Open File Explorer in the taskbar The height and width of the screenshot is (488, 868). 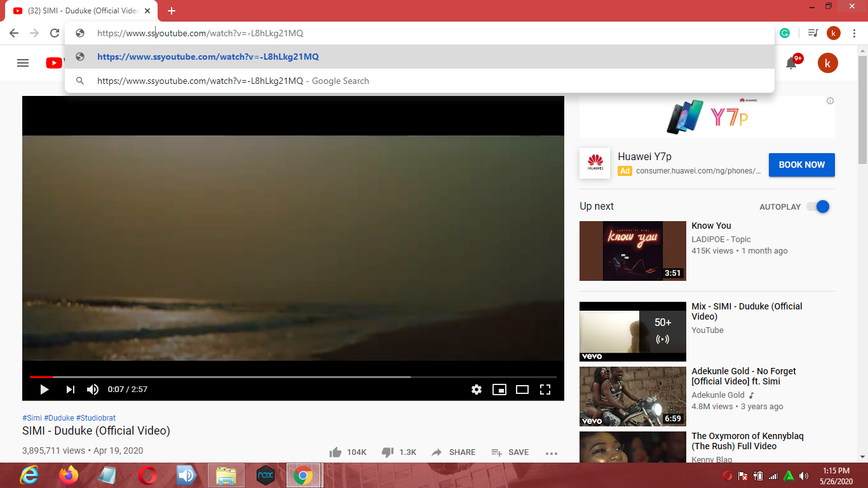pyautogui.click(x=226, y=475)
